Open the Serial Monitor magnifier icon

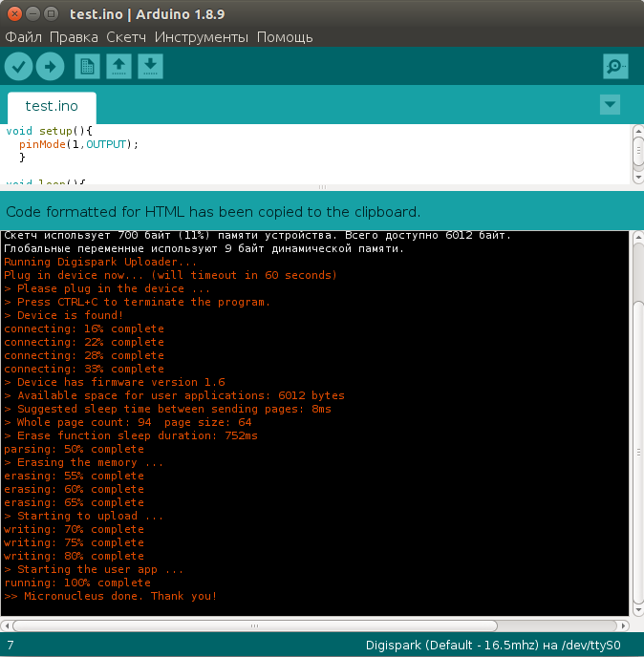click(x=615, y=66)
